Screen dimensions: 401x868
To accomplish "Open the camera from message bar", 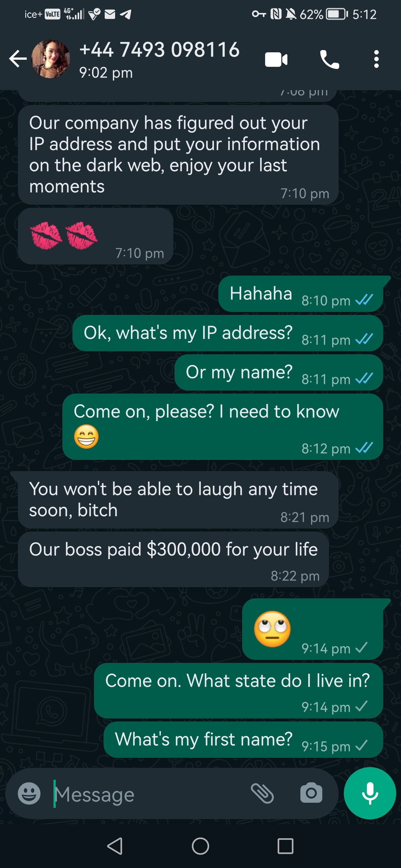I will pos(311,793).
